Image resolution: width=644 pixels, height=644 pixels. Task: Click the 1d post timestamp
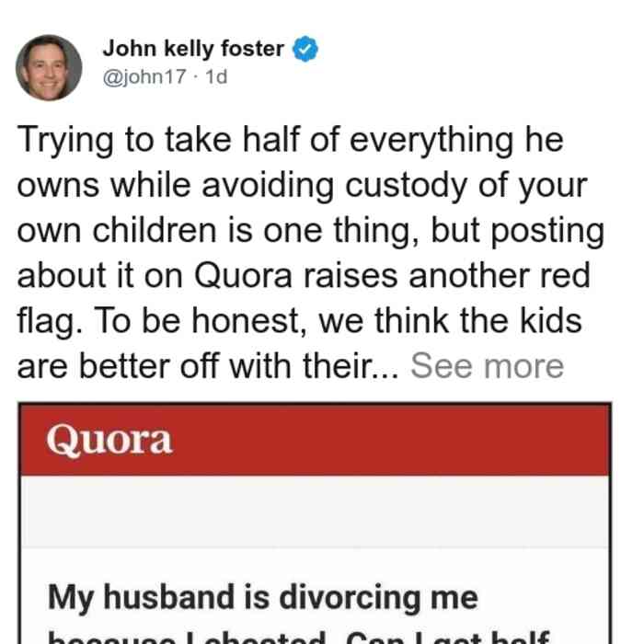216,76
